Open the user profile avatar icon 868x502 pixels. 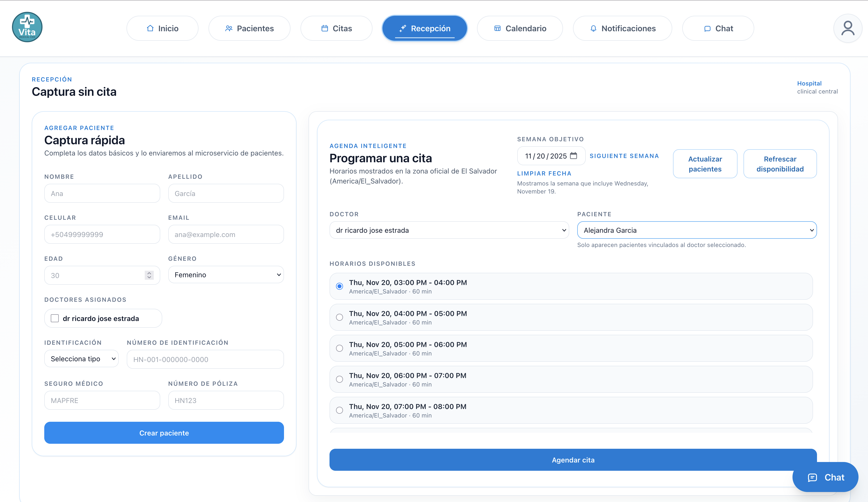point(847,28)
